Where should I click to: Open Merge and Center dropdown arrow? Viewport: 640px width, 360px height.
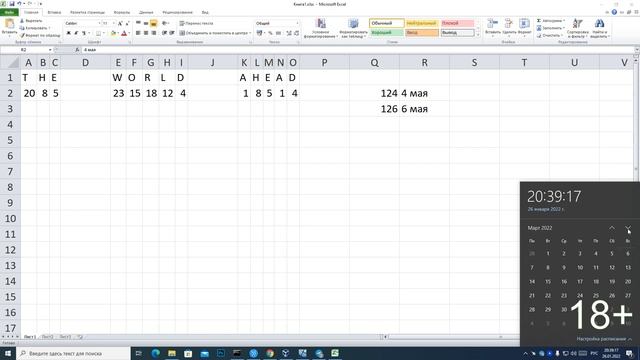pos(250,33)
